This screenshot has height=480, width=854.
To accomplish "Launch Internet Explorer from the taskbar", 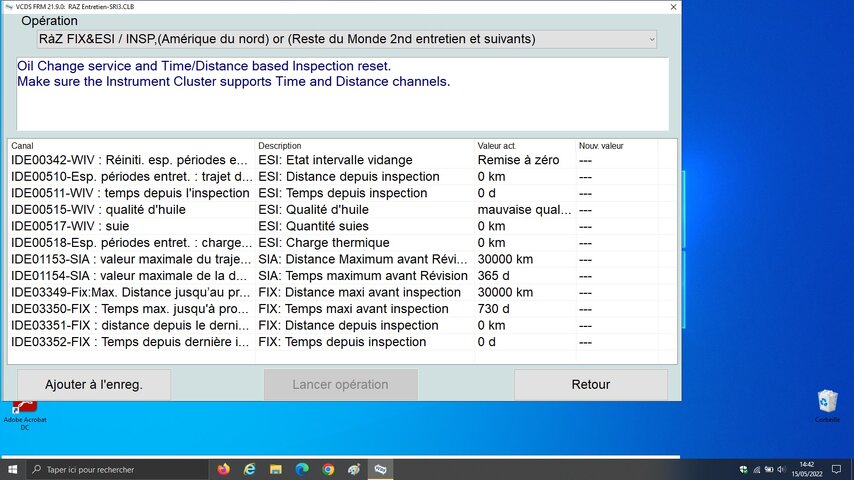I will tap(249, 469).
